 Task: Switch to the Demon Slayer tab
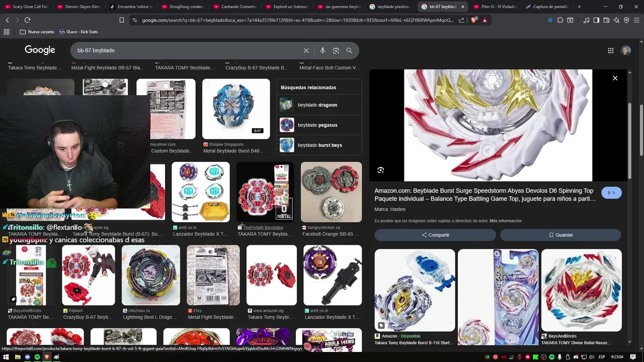point(79,7)
